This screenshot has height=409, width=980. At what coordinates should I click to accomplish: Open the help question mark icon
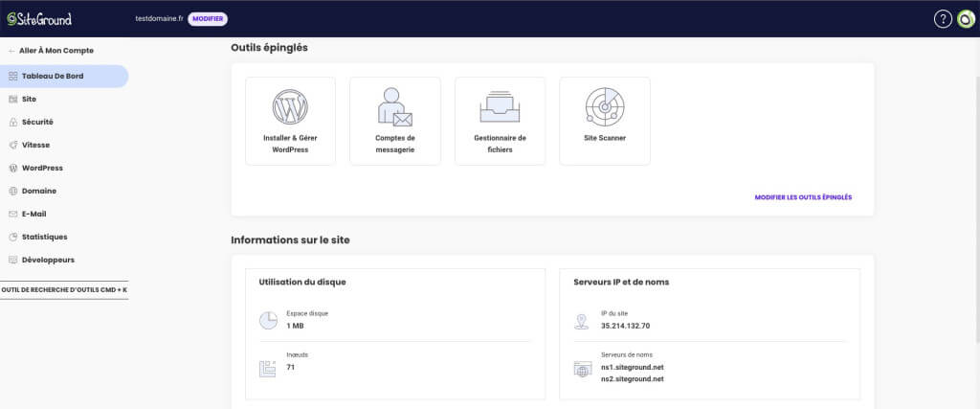[x=943, y=19]
